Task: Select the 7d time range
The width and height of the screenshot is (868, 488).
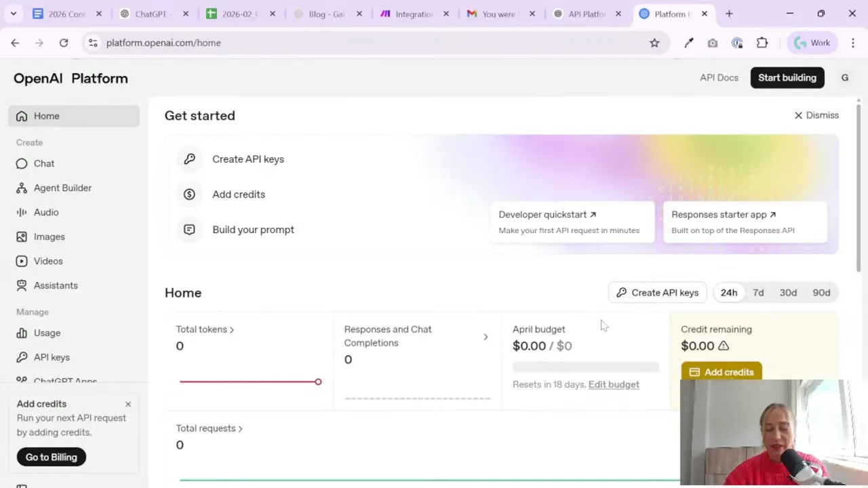Action: point(758,293)
